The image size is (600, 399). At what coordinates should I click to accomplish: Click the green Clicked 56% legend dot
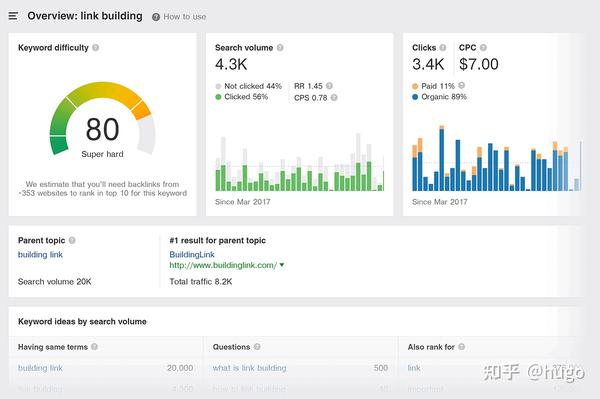(218, 97)
